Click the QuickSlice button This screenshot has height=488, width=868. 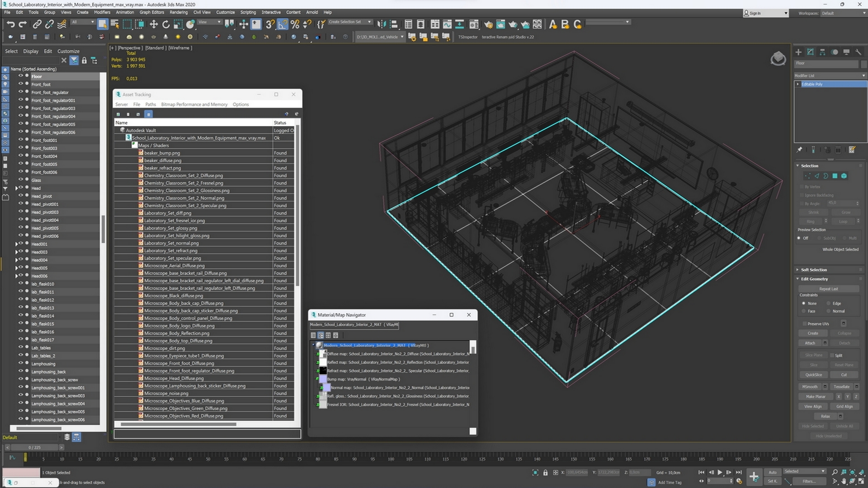(813, 375)
